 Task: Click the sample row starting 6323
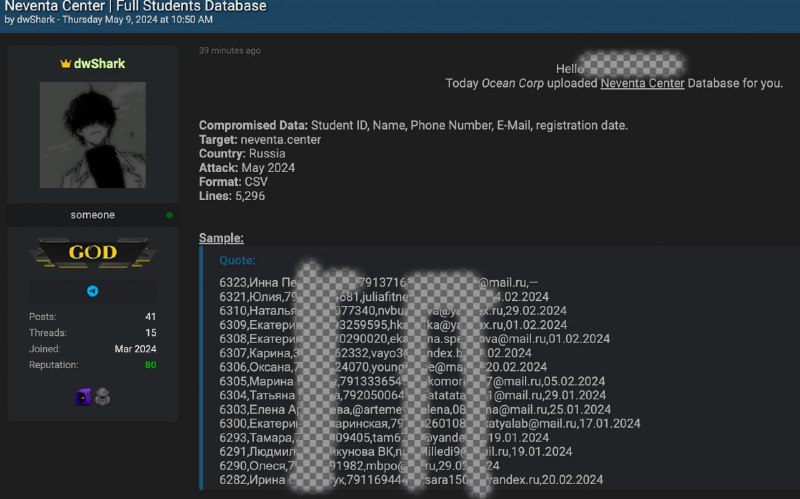coord(379,283)
